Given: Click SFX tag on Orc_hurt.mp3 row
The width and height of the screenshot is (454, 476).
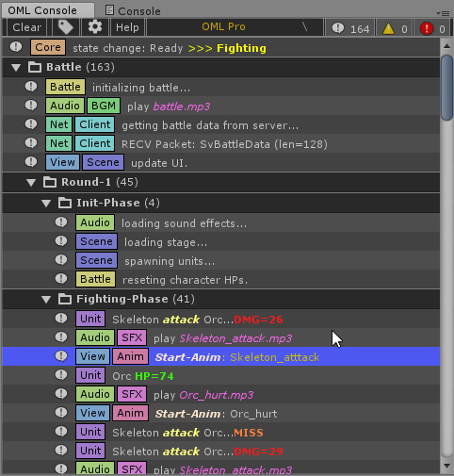Looking at the screenshot, I should (132, 394).
